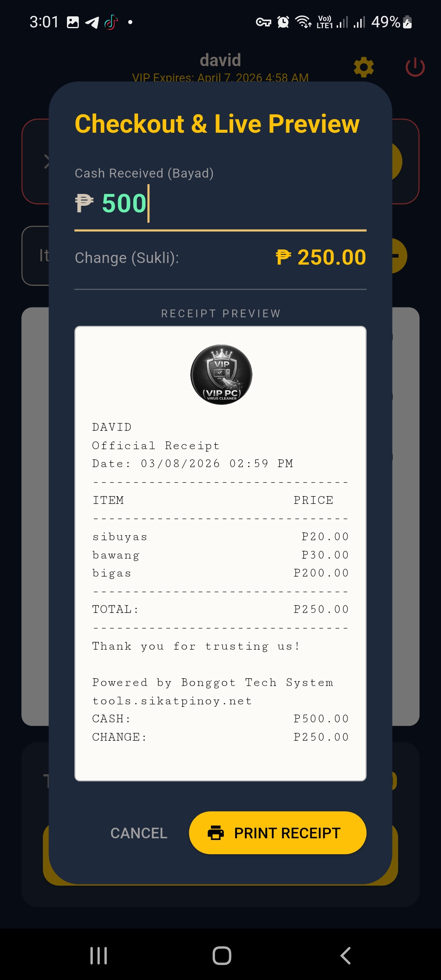This screenshot has width=441, height=980.
Task: Tap the home button in navigation bar
Action: coord(220,955)
